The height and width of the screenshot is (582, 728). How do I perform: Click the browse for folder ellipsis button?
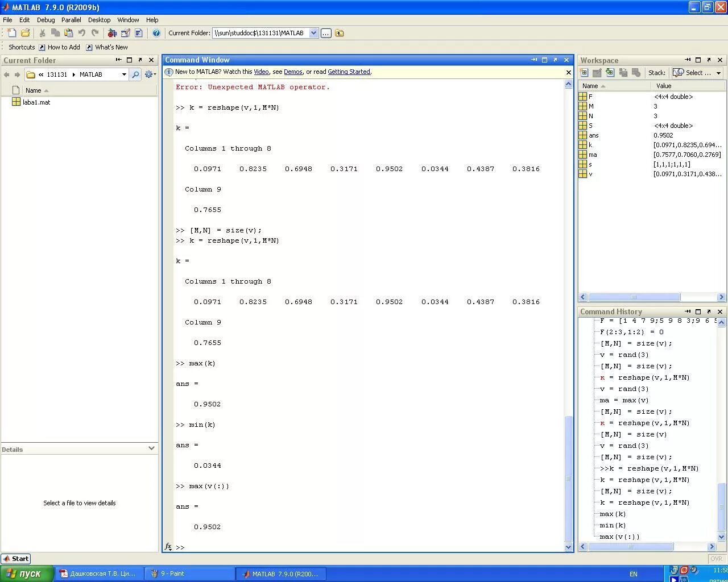pyautogui.click(x=326, y=33)
